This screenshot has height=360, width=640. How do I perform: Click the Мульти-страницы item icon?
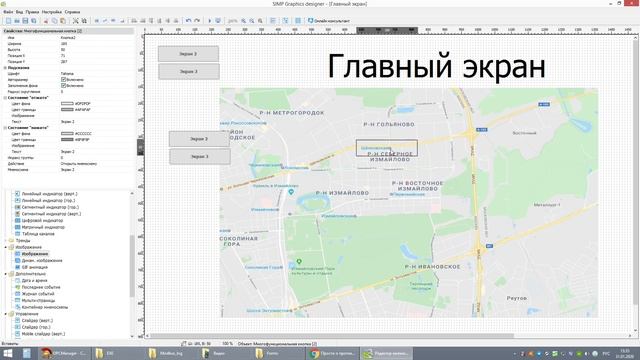pos(18,300)
